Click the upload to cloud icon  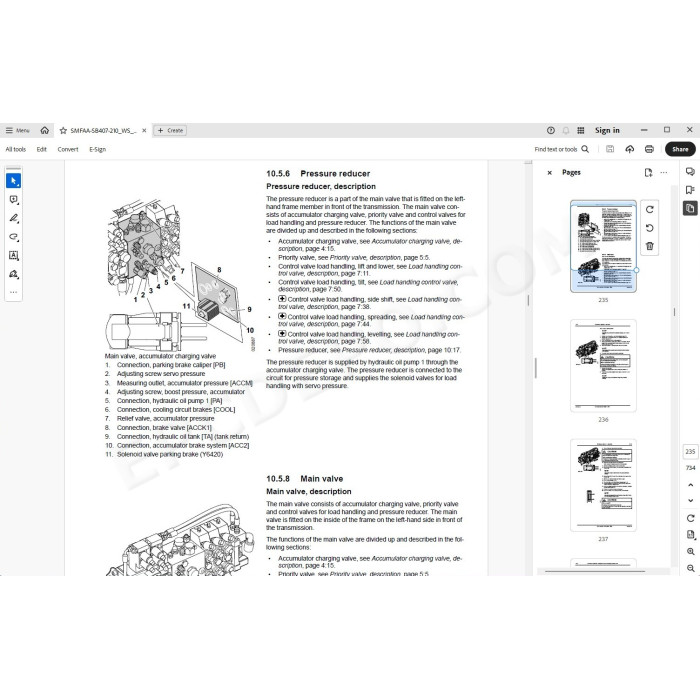tap(629, 149)
